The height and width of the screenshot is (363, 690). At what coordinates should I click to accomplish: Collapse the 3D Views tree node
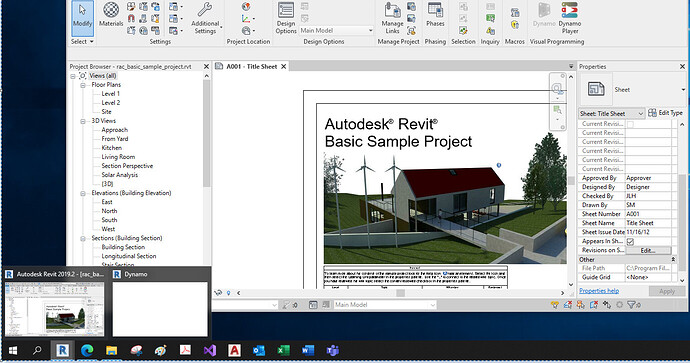[x=83, y=121]
